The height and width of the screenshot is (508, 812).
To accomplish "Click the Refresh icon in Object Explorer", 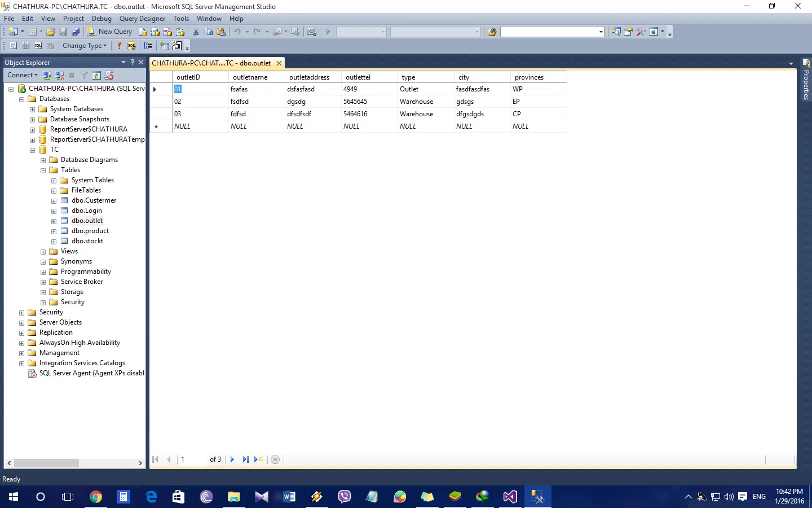I will pos(96,75).
